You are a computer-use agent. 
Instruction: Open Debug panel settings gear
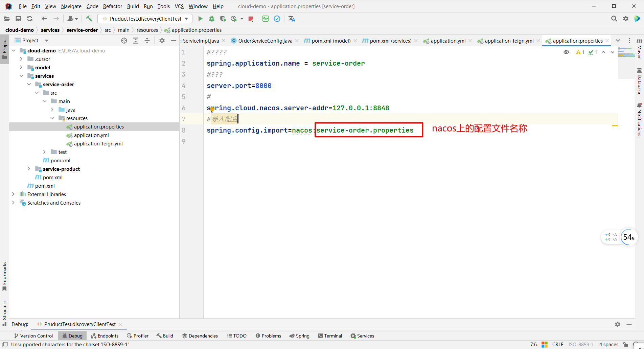point(618,324)
